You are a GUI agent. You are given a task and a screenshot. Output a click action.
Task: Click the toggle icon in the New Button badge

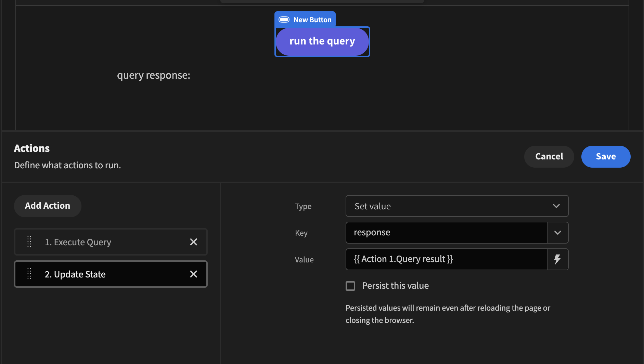pyautogui.click(x=284, y=19)
